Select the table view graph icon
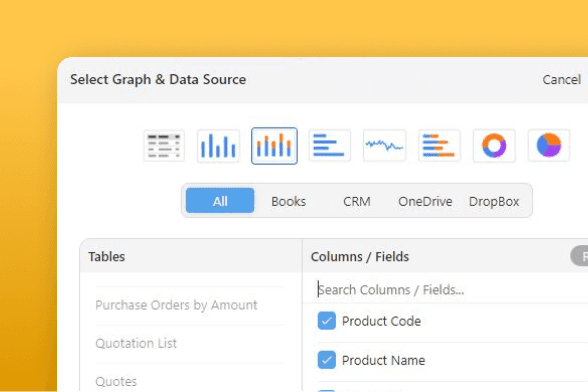 point(164,146)
